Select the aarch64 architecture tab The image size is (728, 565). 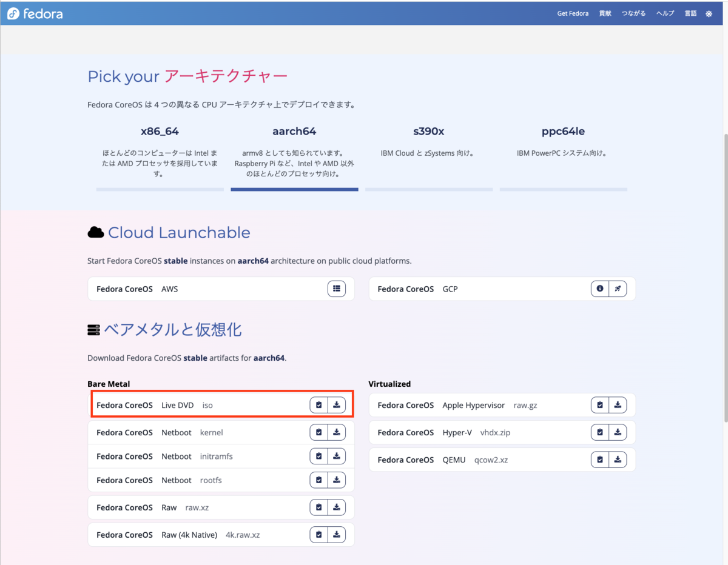point(294,156)
